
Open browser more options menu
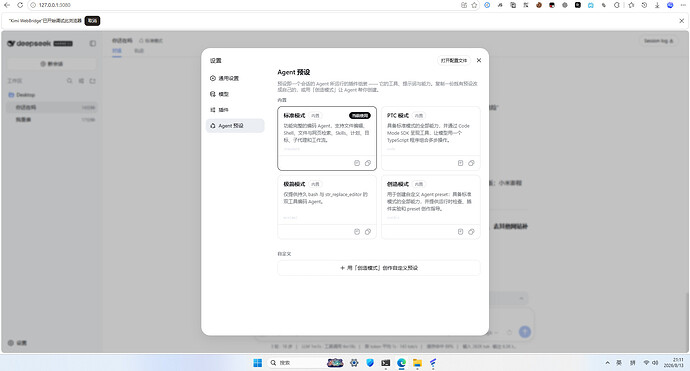[683, 5]
